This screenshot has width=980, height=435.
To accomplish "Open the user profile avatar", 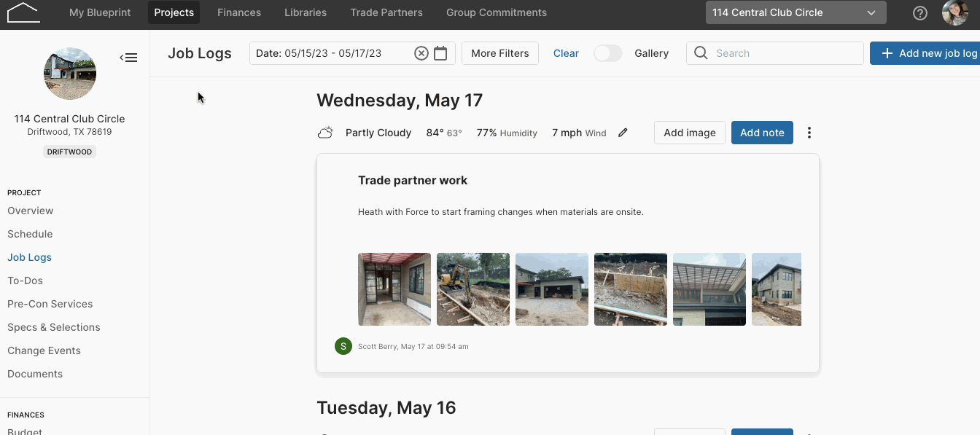I will tap(955, 12).
